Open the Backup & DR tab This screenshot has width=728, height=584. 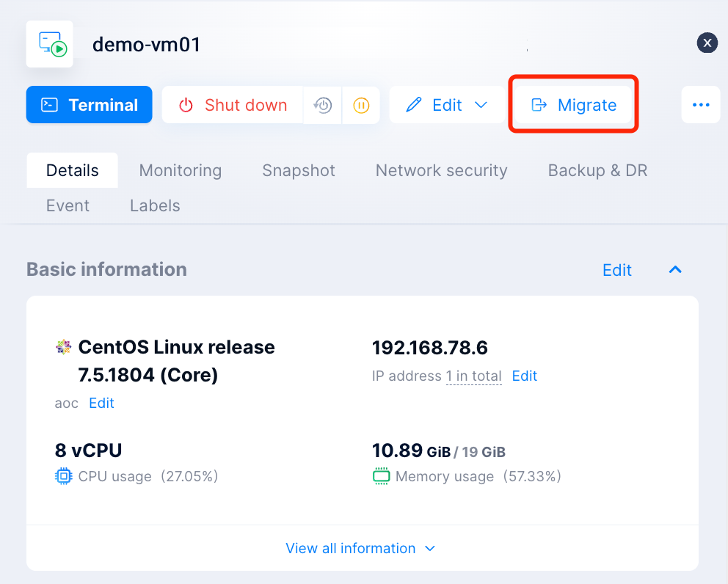pos(597,170)
